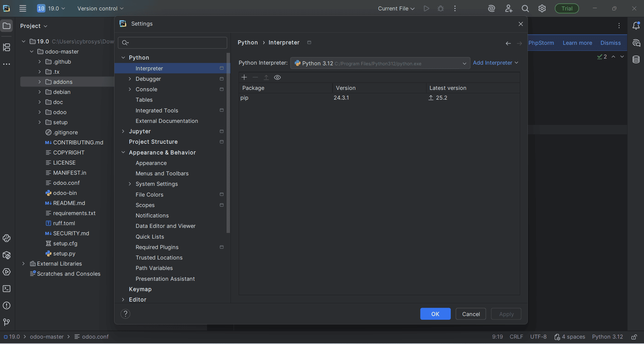Image resolution: width=644 pixels, height=344 pixels.
Task: Expand System Settings node
Action: tap(130, 184)
